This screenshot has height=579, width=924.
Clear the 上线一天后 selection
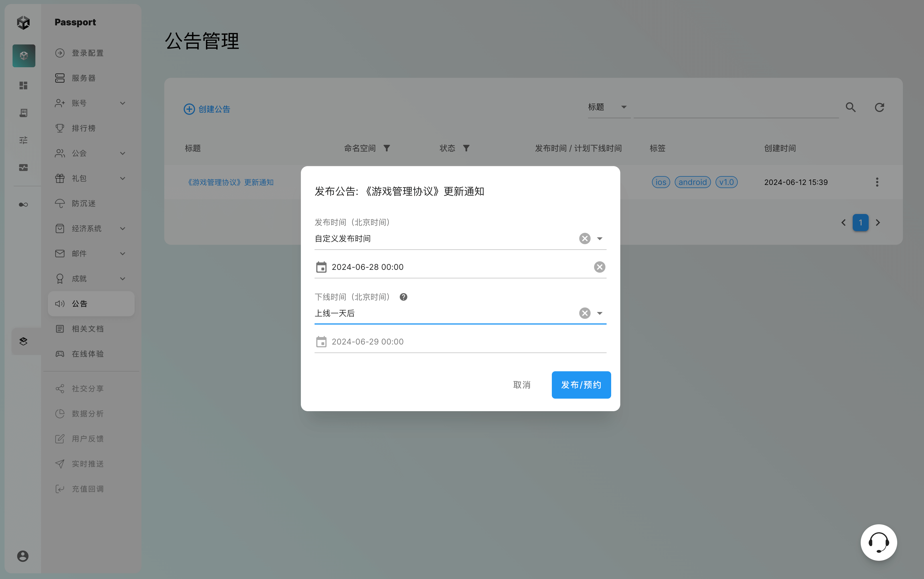[x=584, y=313]
